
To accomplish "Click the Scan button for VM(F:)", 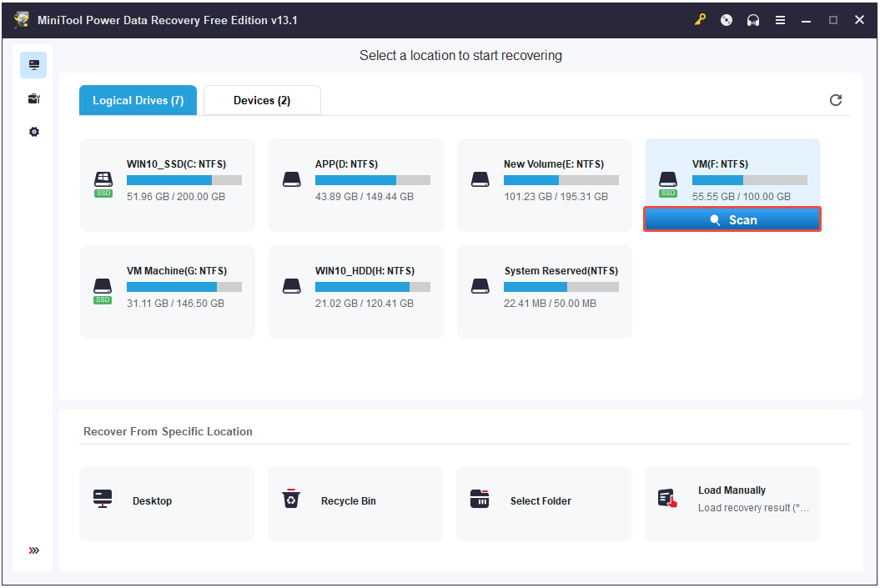I will pyautogui.click(x=732, y=219).
